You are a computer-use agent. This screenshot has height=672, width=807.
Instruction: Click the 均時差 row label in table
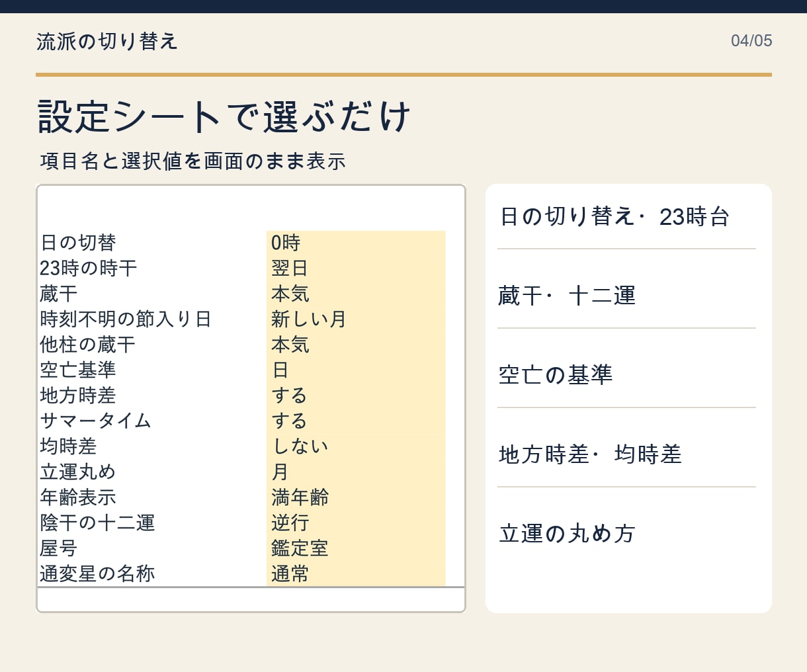68,446
